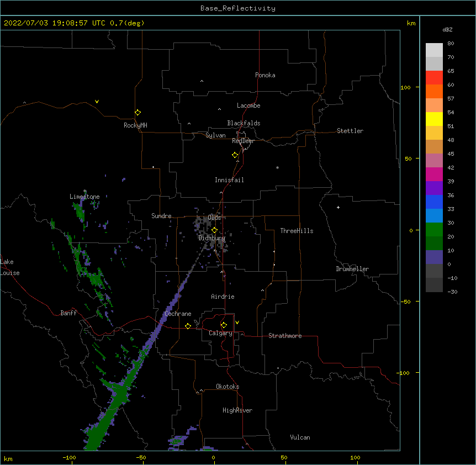Click the 0.7(deg) elevation text
Image resolution: width=476 pixels, height=465 pixels.
(127, 23)
